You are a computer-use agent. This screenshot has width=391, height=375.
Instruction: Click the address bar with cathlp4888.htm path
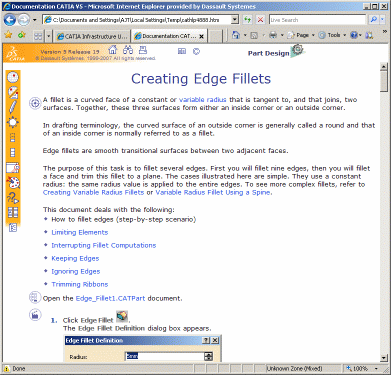137,20
